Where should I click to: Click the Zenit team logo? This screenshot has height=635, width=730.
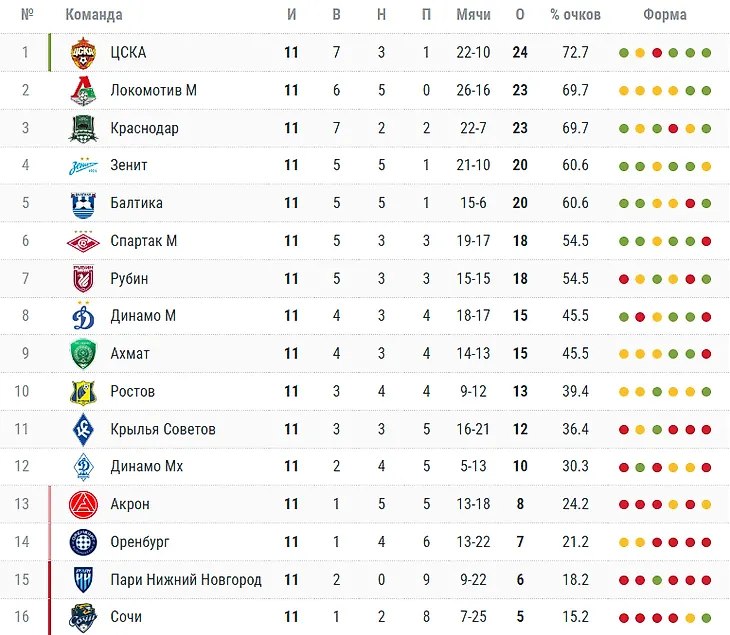tap(83, 166)
